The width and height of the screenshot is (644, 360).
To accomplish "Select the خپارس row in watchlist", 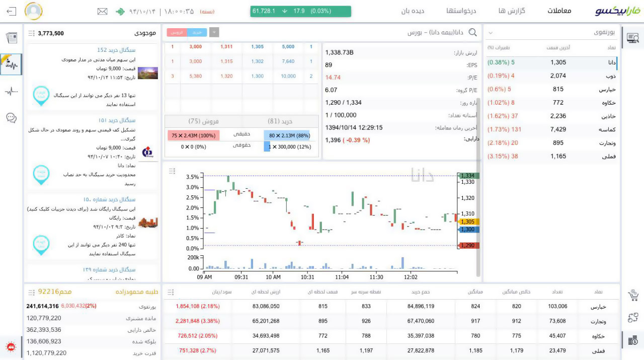I will pos(551,89).
